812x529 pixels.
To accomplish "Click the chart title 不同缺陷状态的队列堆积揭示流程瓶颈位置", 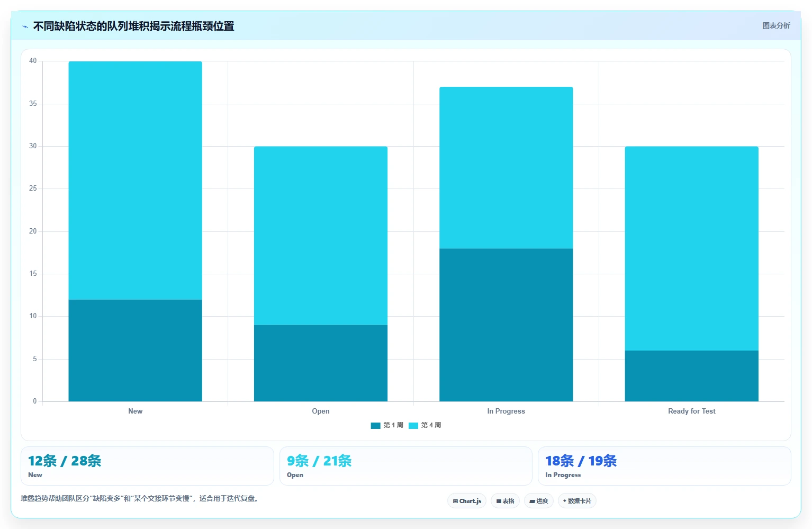I will (133, 26).
